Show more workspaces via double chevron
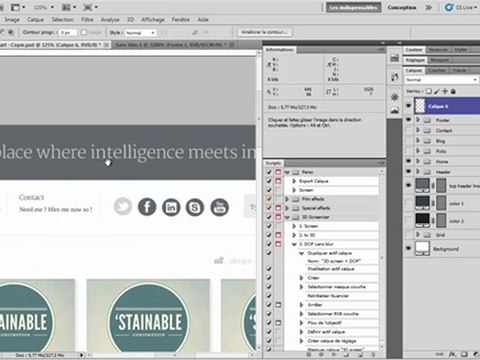The width and height of the screenshot is (480, 360). coord(428,7)
